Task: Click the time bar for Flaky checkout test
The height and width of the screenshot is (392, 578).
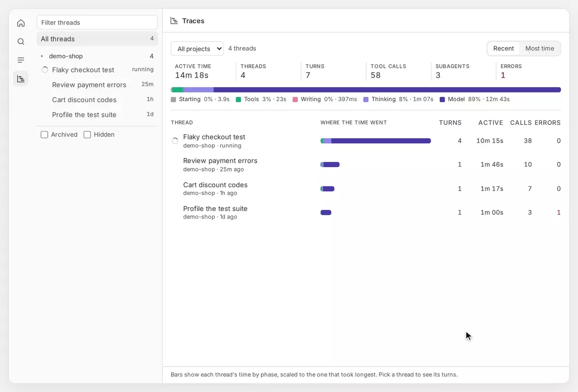Action: coord(376,141)
